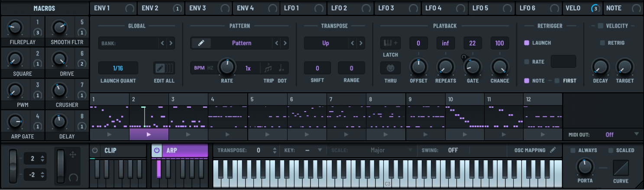Open the LFO 2 tab
The height and width of the screenshot is (190, 644).
click(x=350, y=8)
